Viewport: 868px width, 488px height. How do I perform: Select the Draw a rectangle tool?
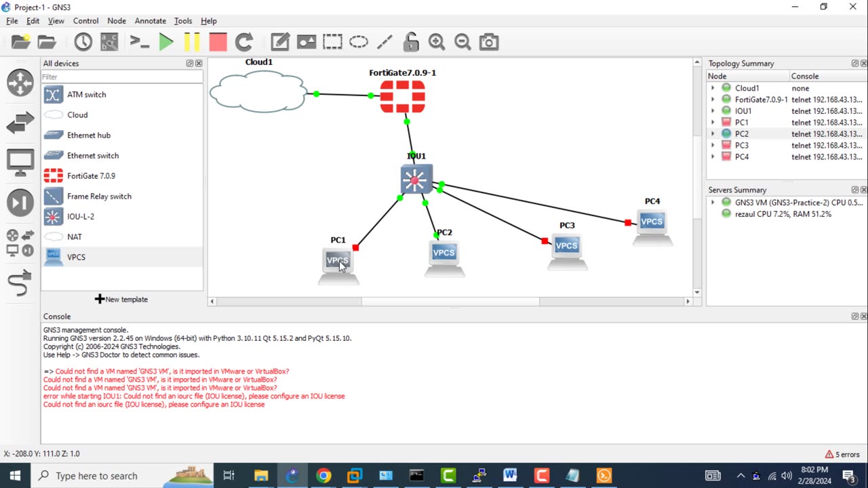pyautogui.click(x=332, y=42)
